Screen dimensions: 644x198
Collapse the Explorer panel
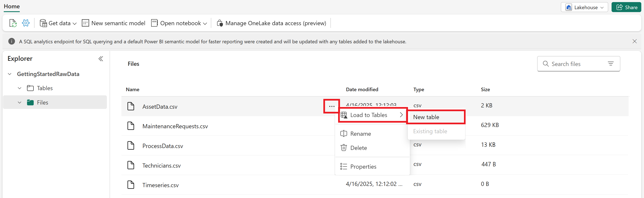101,59
